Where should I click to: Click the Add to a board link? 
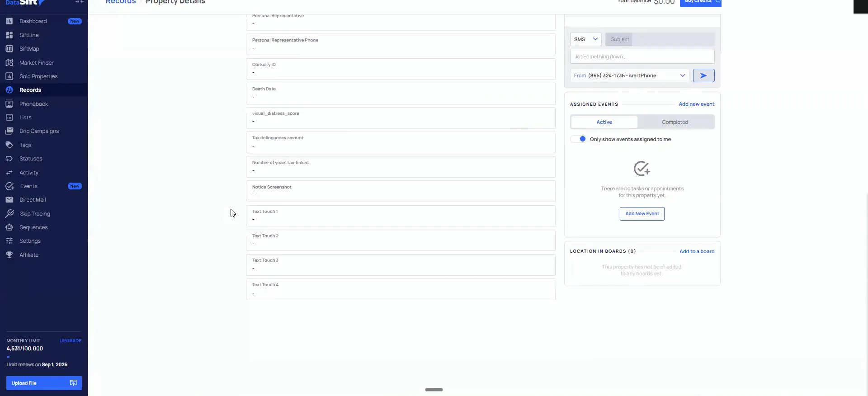click(x=697, y=251)
